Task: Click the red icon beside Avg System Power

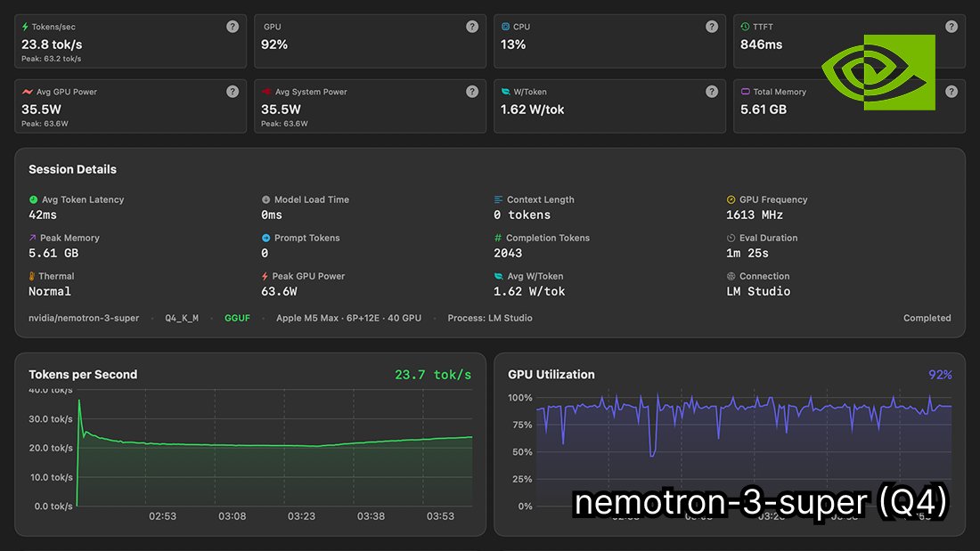Action: [266, 92]
